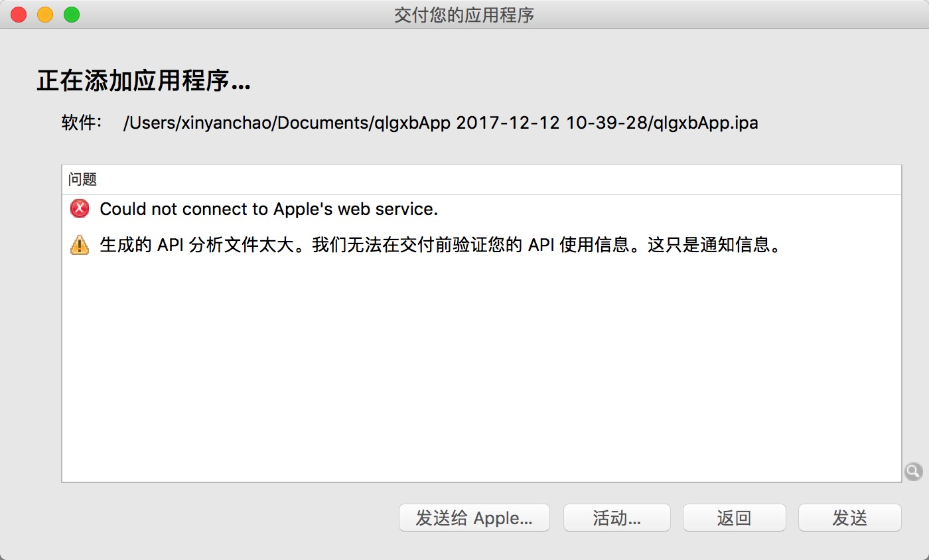Viewport: 929px width, 560px height.
Task: Open the magnifier icon beside the issues list
Action: click(x=913, y=472)
